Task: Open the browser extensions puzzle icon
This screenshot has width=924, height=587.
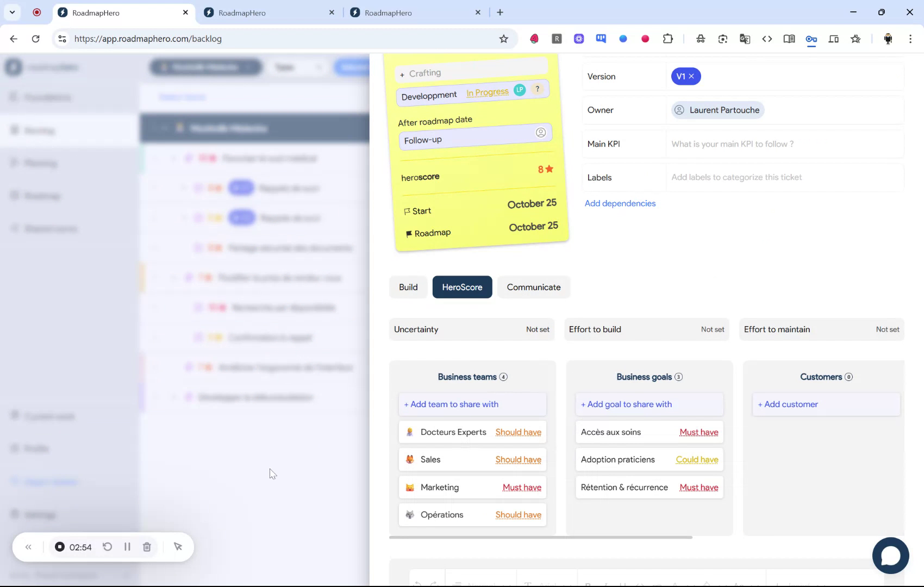Action: click(x=668, y=39)
